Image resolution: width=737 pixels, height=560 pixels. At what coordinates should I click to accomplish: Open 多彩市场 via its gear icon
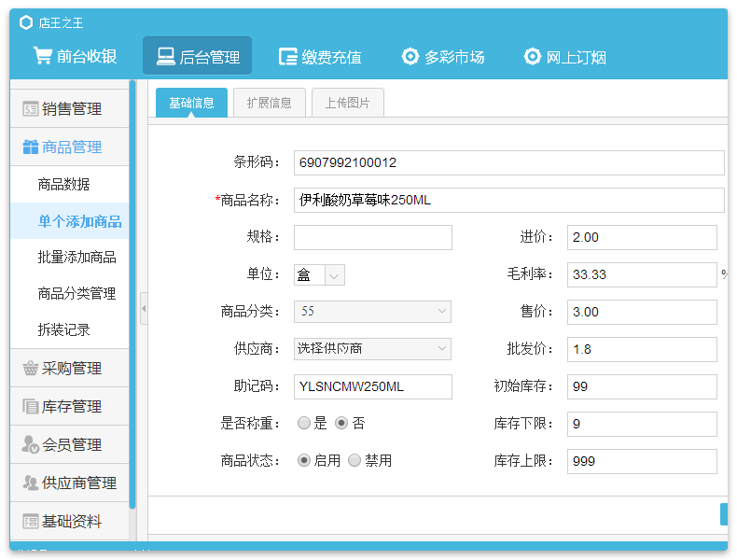coord(410,56)
